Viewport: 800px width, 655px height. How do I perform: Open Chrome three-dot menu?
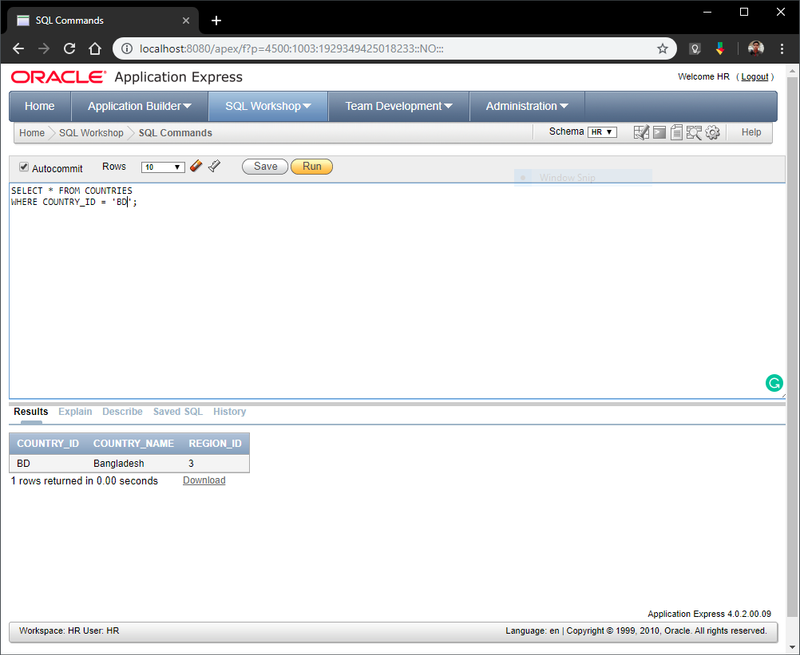[x=782, y=48]
